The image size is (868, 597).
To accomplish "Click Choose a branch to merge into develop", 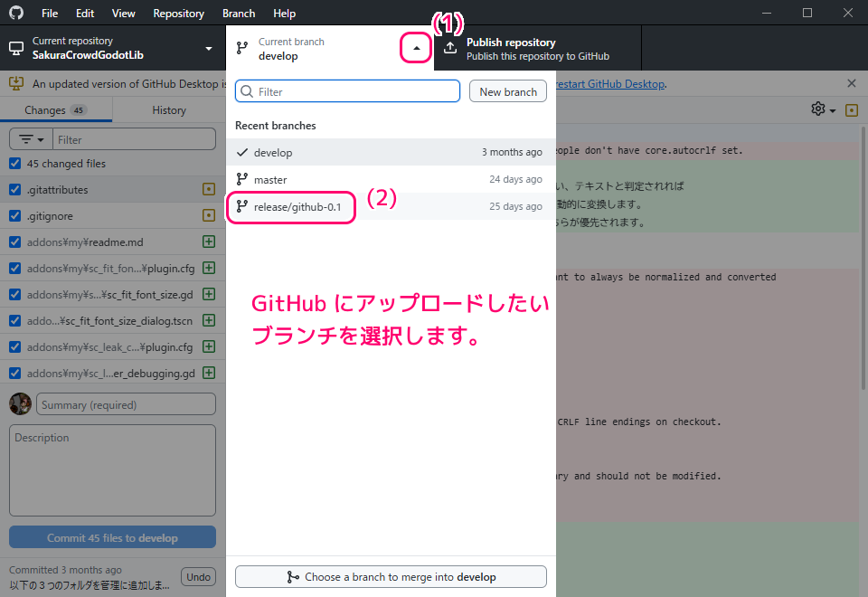I will tap(391, 577).
